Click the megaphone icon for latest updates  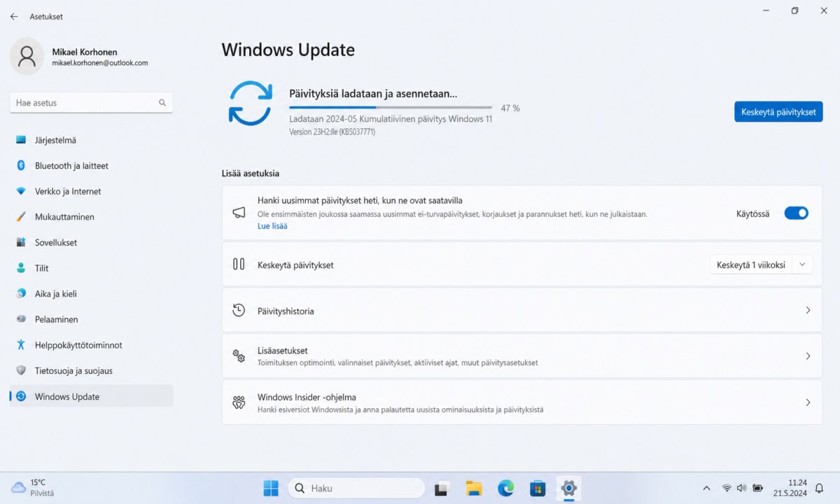point(239,213)
